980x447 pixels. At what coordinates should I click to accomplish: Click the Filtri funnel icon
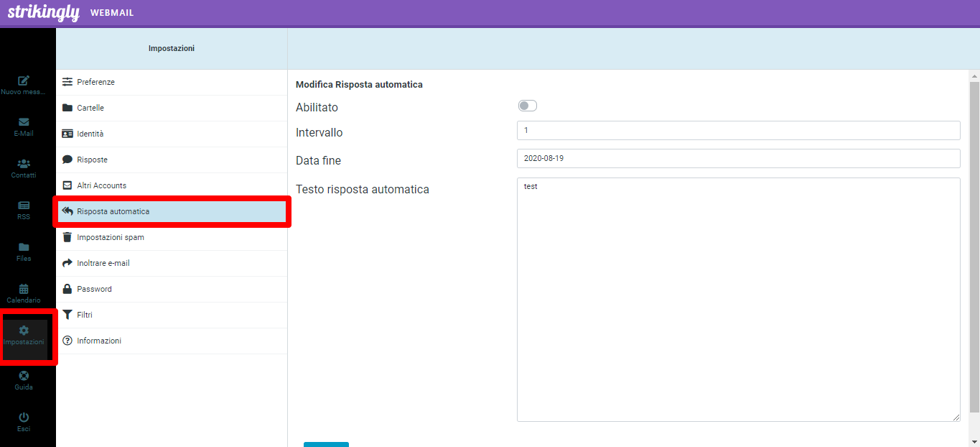pyautogui.click(x=67, y=315)
